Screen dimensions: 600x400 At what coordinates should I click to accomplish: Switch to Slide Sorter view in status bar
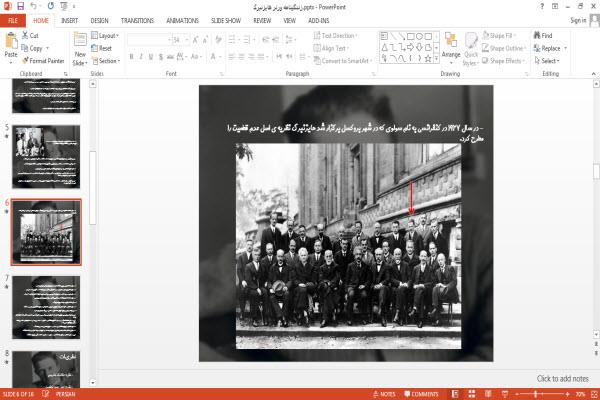tap(471, 394)
